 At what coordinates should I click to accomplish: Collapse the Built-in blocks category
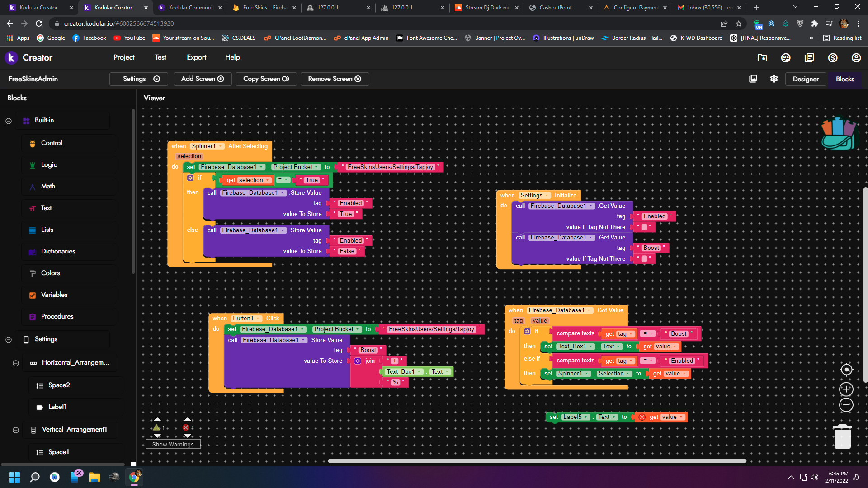point(9,121)
